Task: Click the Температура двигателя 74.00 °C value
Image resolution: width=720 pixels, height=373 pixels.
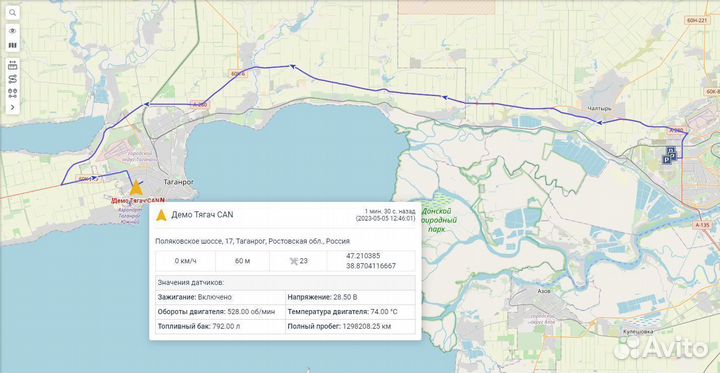Action: tap(384, 312)
